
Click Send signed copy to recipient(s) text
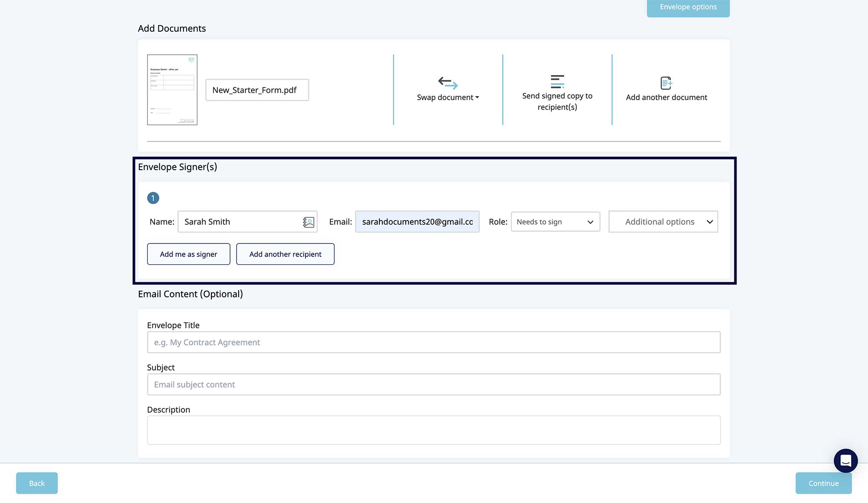point(557,102)
